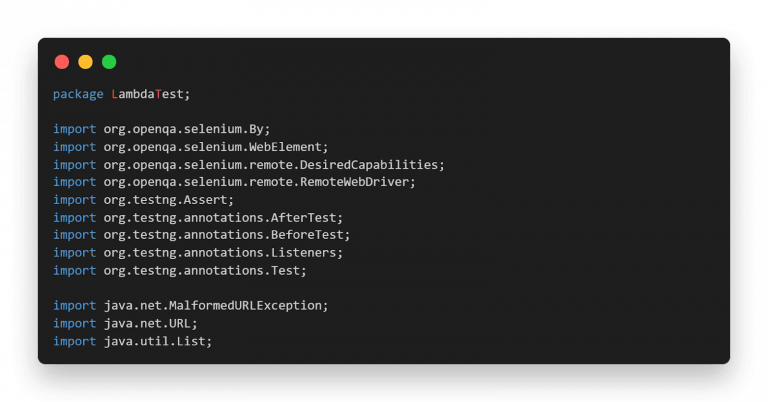Click the import keyword before org.testng.Assert
Screen dimensions: 768x402
[74, 200]
